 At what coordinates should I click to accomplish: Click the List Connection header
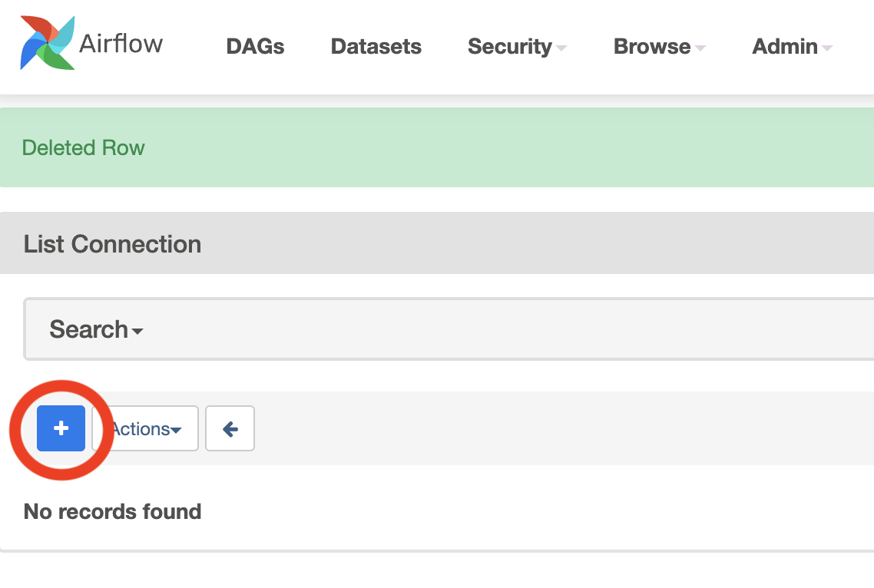(112, 244)
